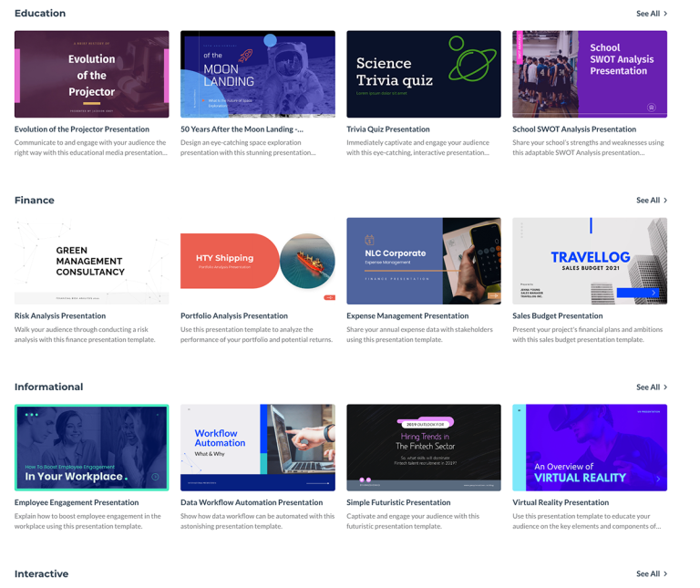Open See All for Informational section
The height and width of the screenshot is (588, 700).
tap(652, 387)
